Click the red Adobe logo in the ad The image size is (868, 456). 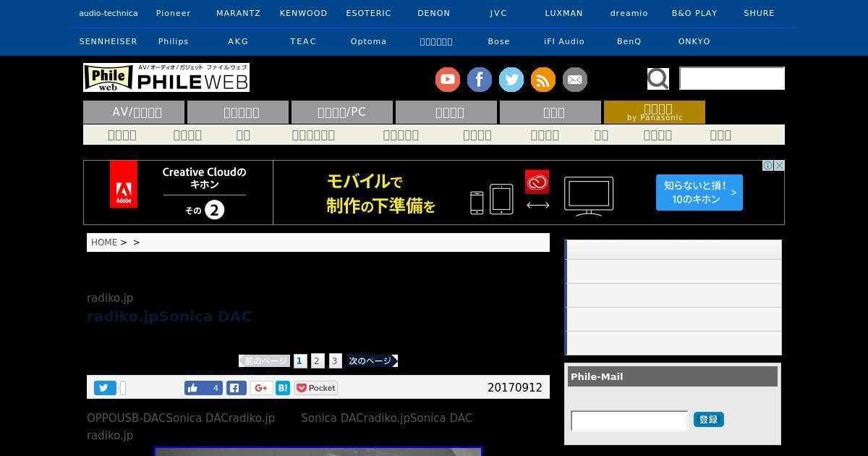coord(124,185)
